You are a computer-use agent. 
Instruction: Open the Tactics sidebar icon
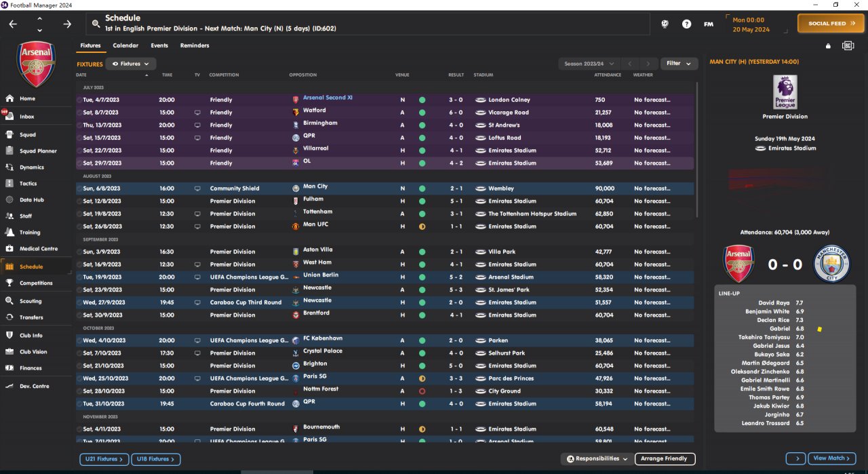click(x=9, y=183)
